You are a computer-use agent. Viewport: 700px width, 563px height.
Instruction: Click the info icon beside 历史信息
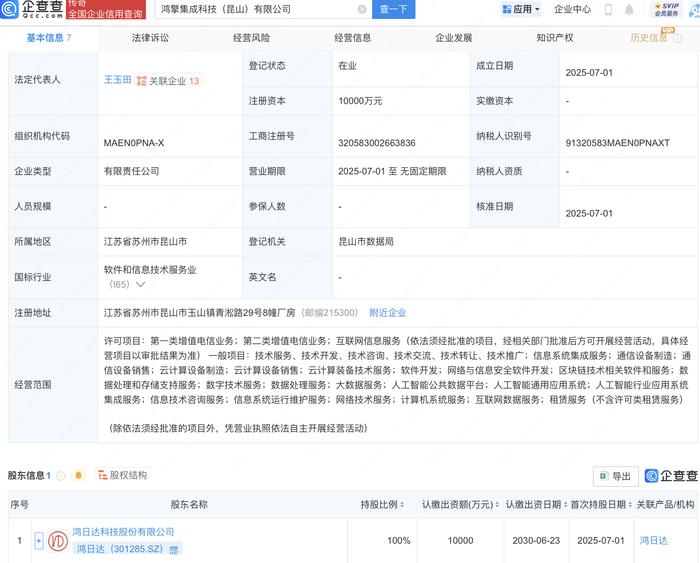click(677, 38)
